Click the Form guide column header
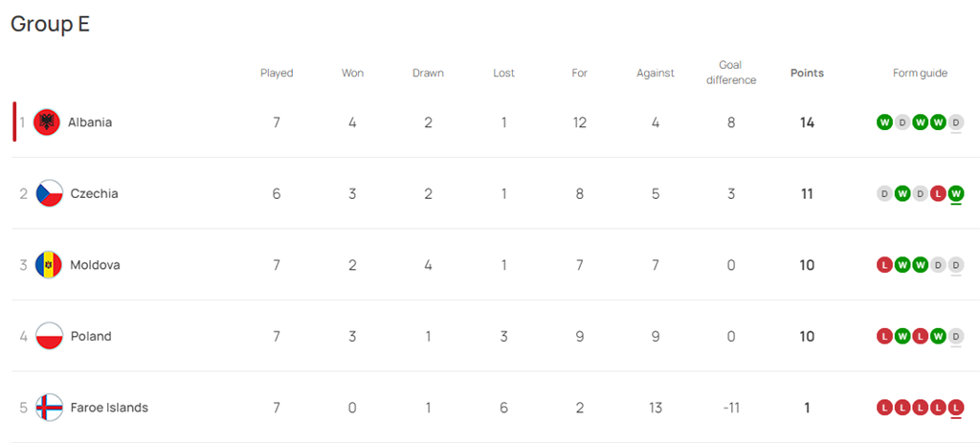The width and height of the screenshot is (980, 443). [920, 73]
